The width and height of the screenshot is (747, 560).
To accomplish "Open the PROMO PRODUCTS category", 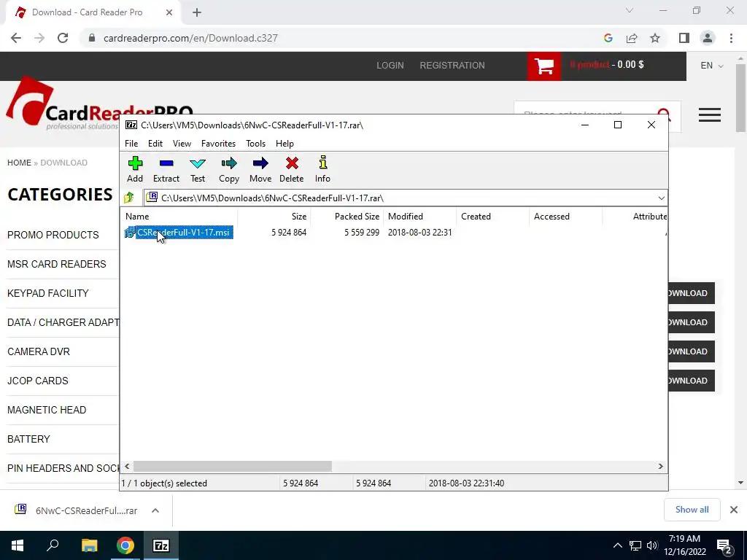I will coord(53,235).
